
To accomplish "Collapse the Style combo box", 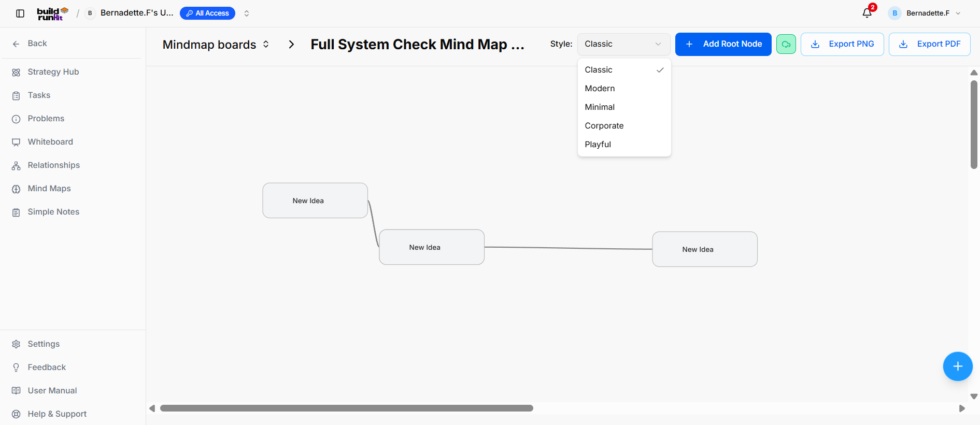I will (x=623, y=44).
